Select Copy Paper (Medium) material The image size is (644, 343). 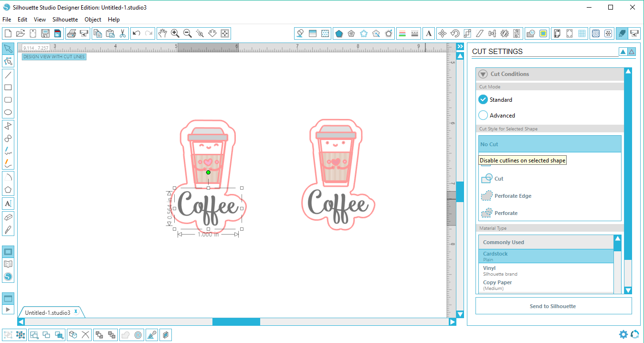(546, 285)
